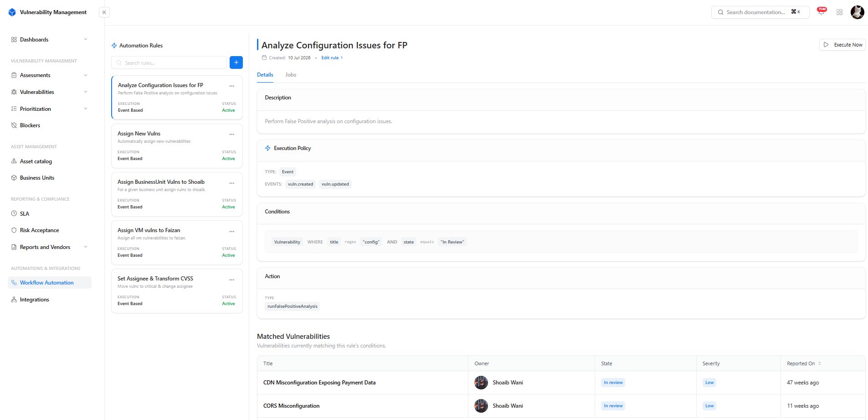Click the Title column header

pyautogui.click(x=268, y=363)
